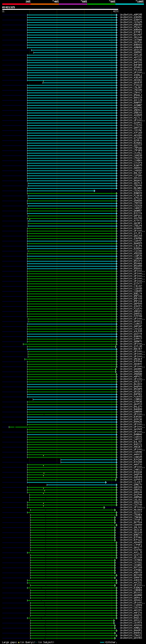This screenshot has width=146, height=644.
Task: Select label UniRef100_Q5CQL5
Action: [131, 359]
